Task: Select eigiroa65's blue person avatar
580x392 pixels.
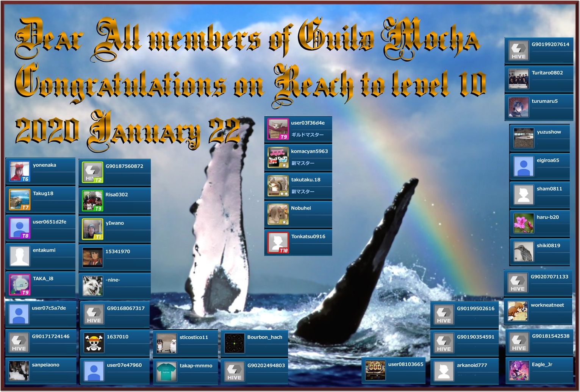Action: coord(524,167)
